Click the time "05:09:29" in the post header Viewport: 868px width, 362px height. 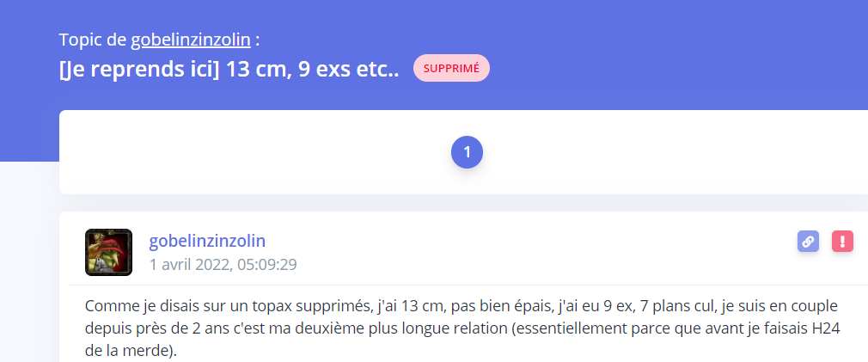[x=265, y=264]
